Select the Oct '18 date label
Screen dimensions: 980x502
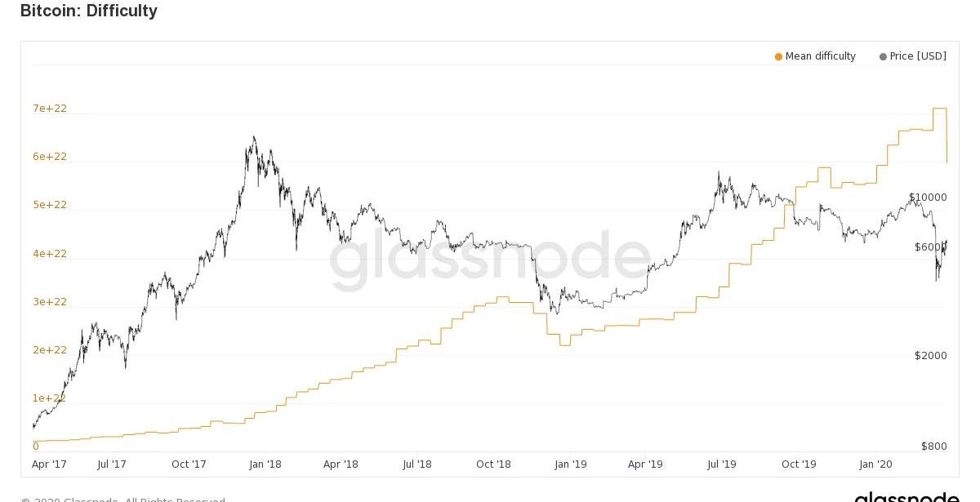[x=493, y=464]
